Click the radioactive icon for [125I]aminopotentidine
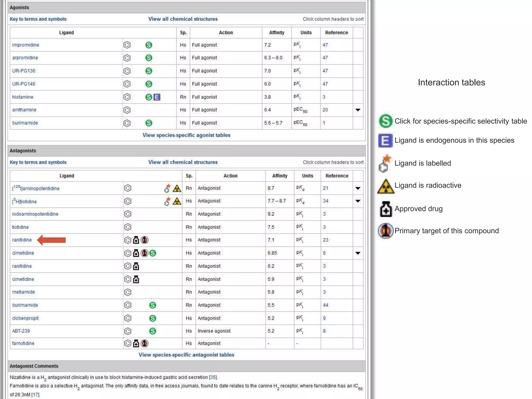 point(177,188)
